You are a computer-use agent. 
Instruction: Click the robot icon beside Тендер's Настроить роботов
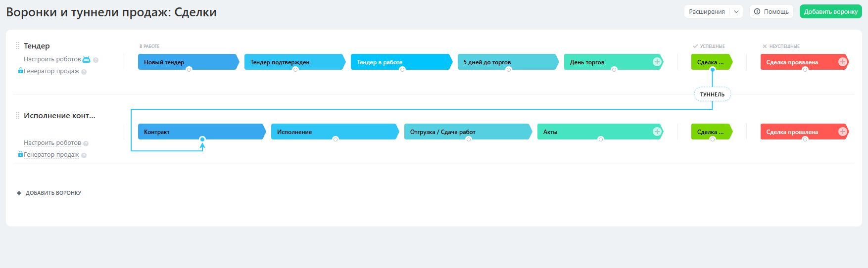click(87, 59)
